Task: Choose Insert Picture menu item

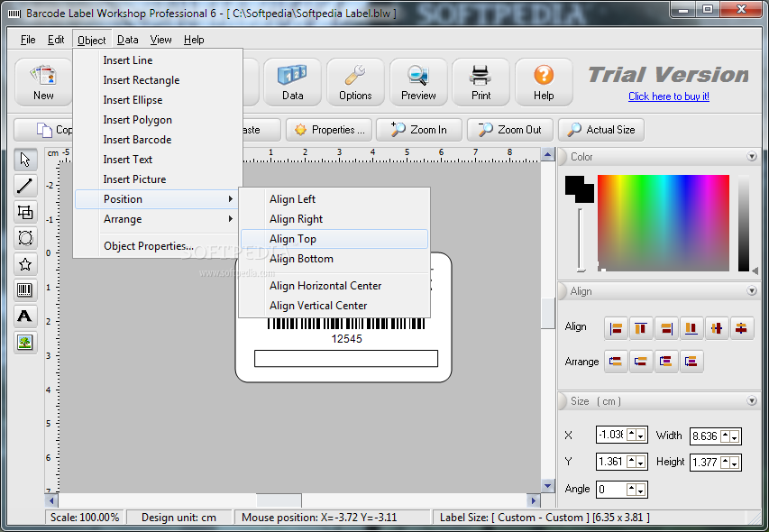Action: 157,179
